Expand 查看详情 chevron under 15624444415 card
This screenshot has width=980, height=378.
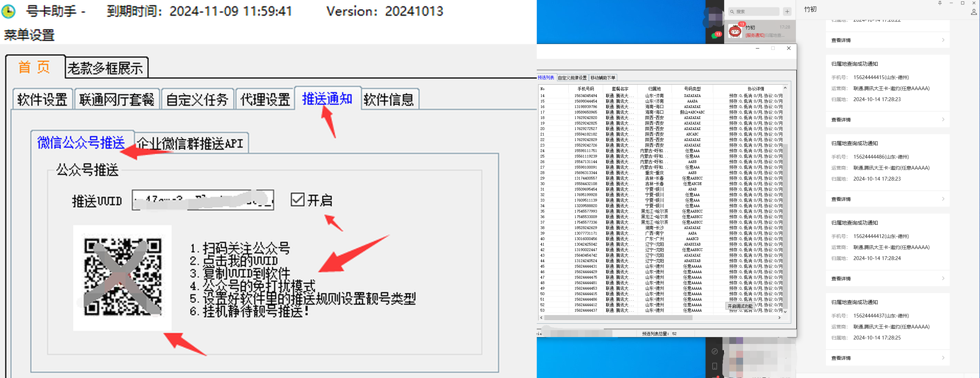pyautogui.click(x=943, y=120)
